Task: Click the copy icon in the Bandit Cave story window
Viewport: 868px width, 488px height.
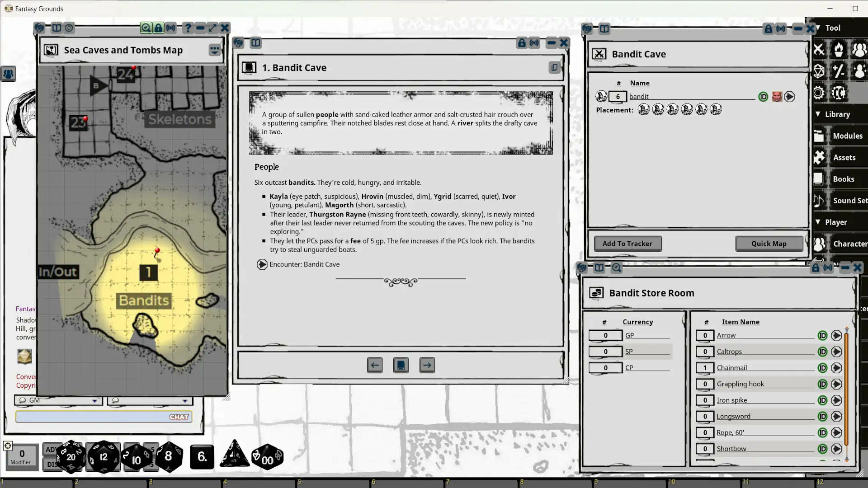Action: coord(554,67)
